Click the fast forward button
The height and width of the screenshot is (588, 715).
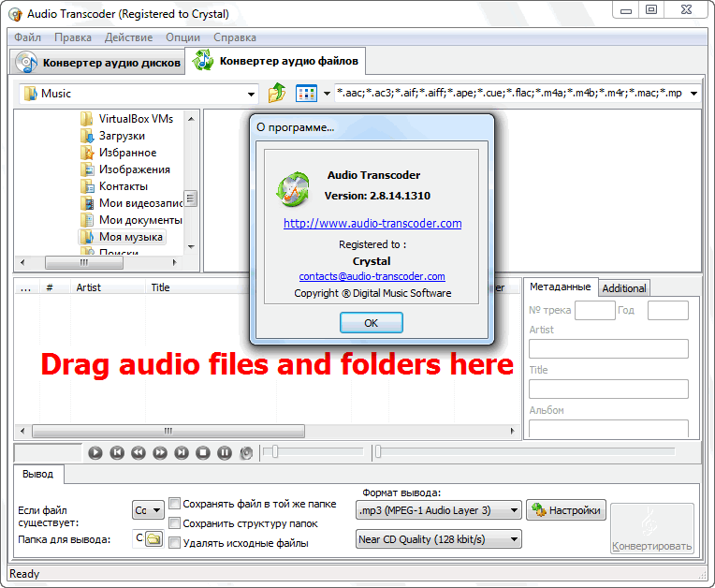(160, 452)
